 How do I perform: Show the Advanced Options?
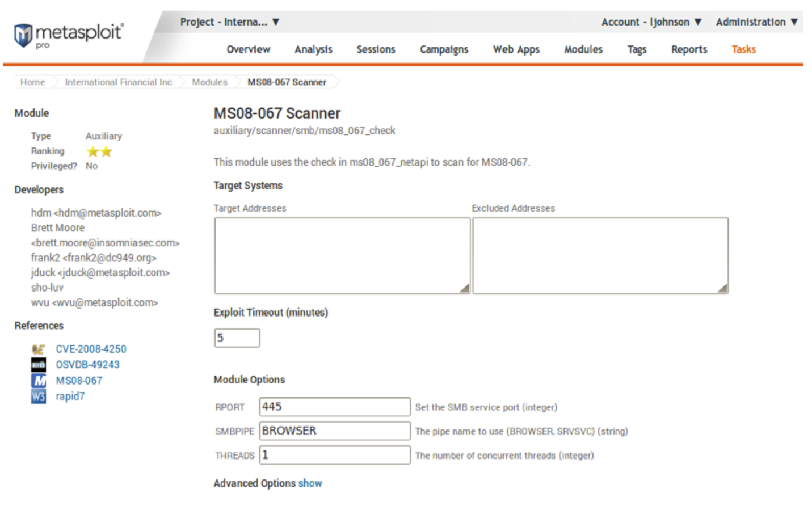(310, 483)
